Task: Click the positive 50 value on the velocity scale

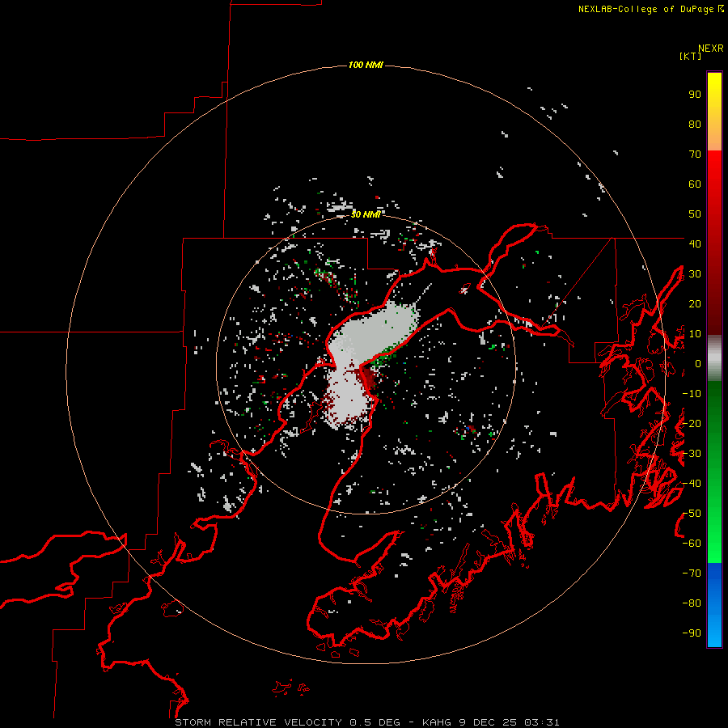Action: [695, 214]
